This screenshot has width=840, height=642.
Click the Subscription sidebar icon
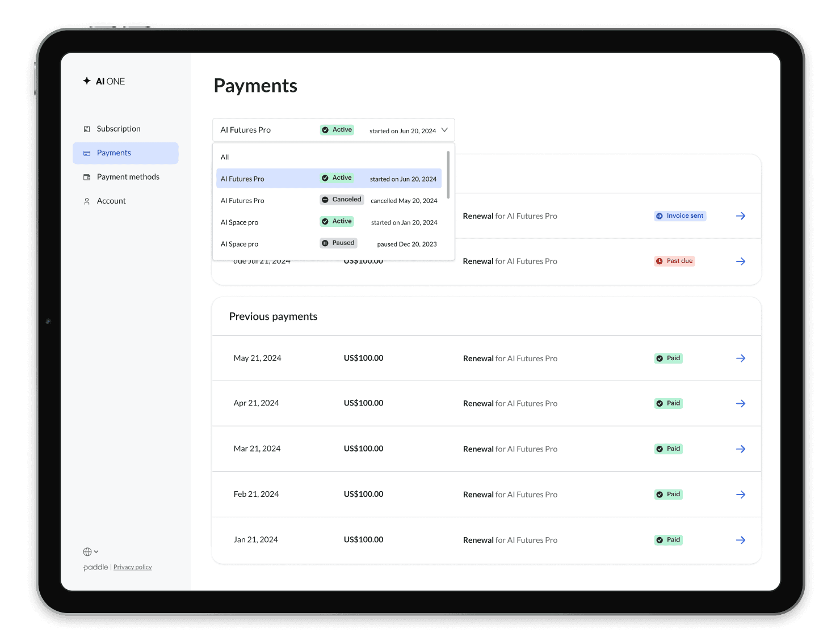click(87, 129)
